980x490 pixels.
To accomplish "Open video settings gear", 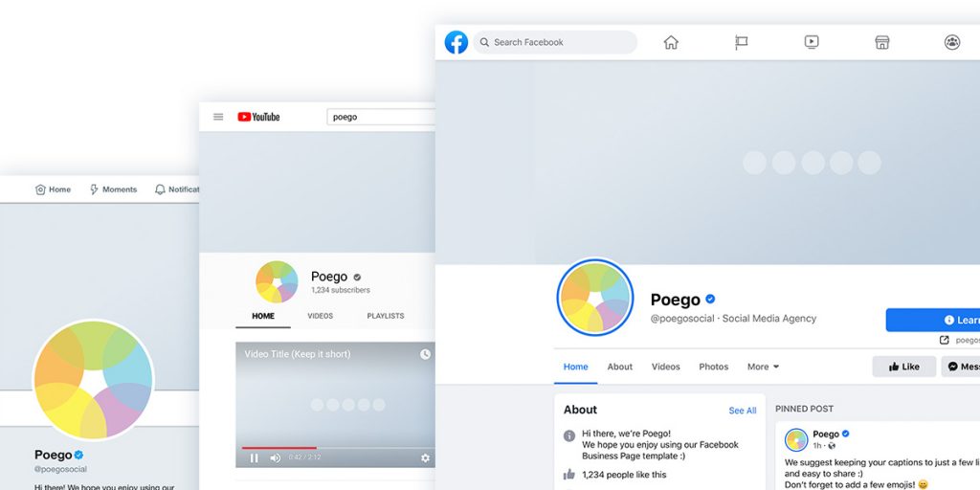I will pos(425,458).
